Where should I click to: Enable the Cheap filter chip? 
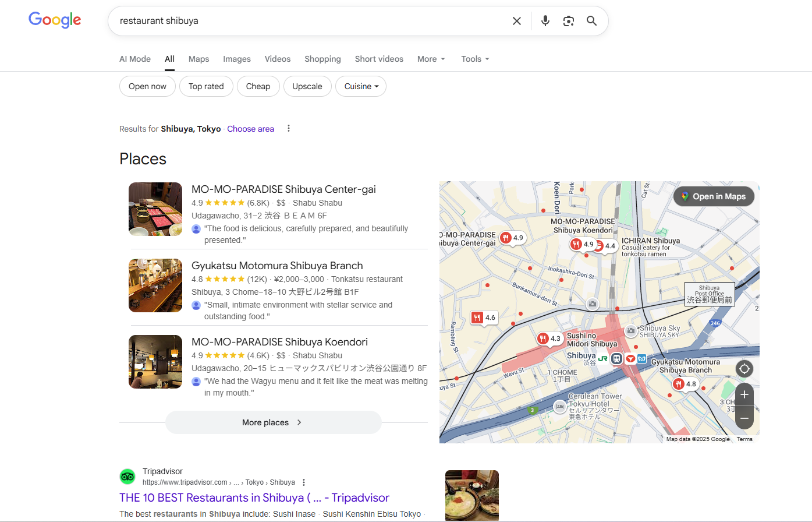coord(258,86)
